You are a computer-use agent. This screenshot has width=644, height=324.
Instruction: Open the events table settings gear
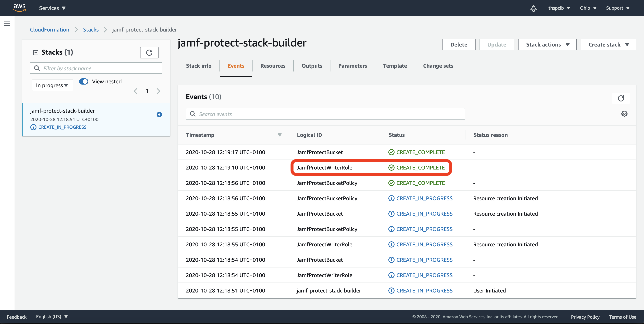[624, 114]
